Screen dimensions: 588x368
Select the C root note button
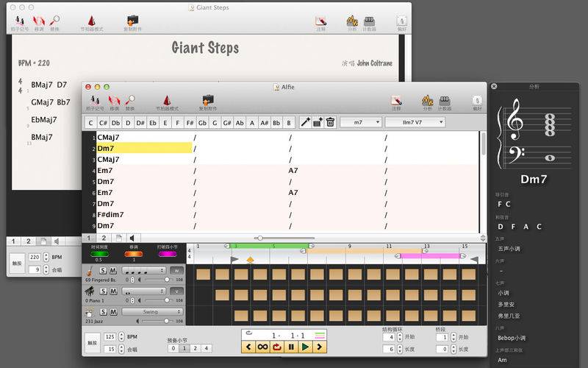(90, 122)
